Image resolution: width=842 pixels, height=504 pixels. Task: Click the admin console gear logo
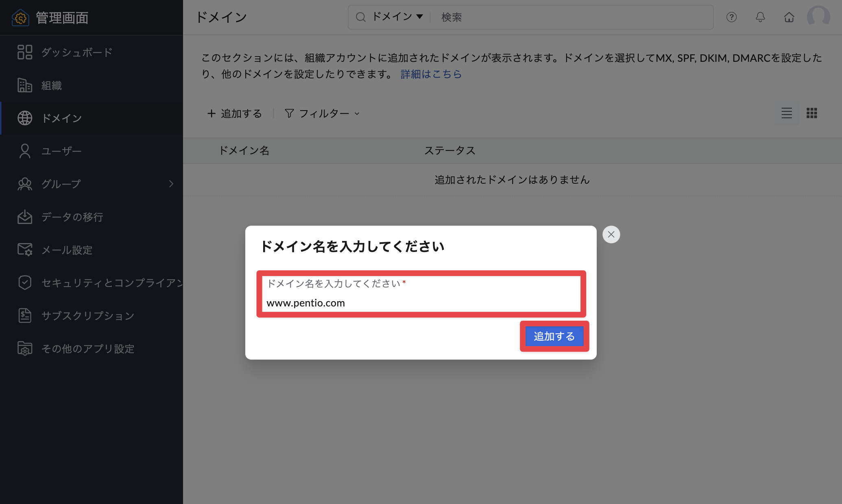[20, 17]
